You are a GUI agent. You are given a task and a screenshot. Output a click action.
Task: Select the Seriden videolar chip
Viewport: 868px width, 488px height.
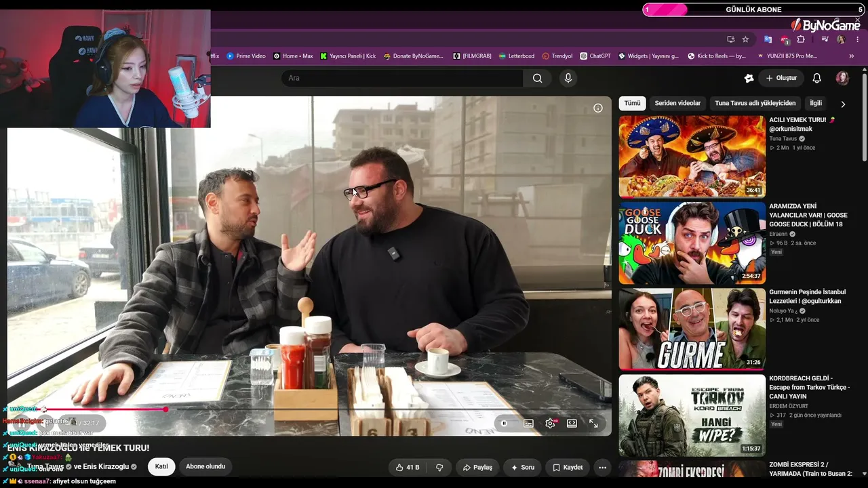[x=677, y=103]
